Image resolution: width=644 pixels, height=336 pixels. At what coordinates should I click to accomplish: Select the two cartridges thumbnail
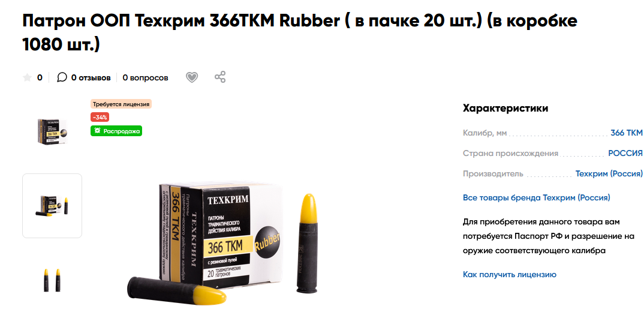click(52, 280)
